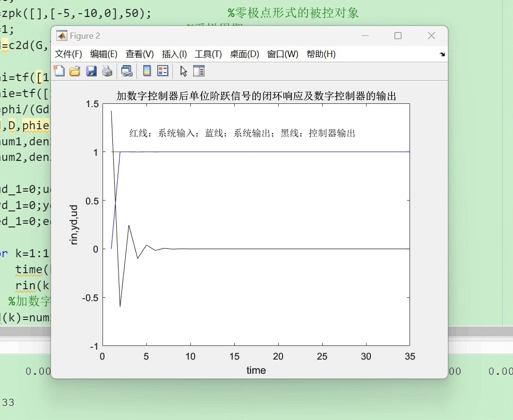Image resolution: width=513 pixels, height=420 pixels.
Task: Open a file using the folder icon
Action: click(x=76, y=71)
